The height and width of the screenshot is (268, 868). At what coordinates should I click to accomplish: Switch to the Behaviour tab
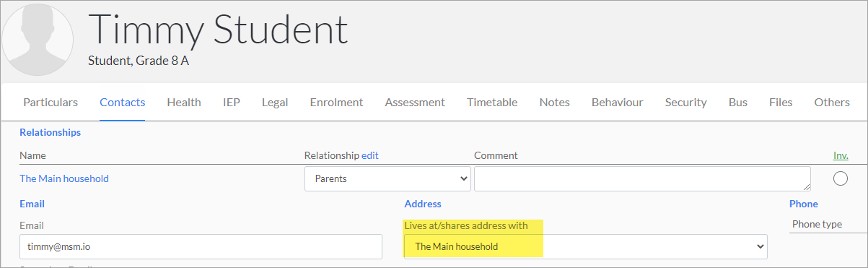coord(617,102)
